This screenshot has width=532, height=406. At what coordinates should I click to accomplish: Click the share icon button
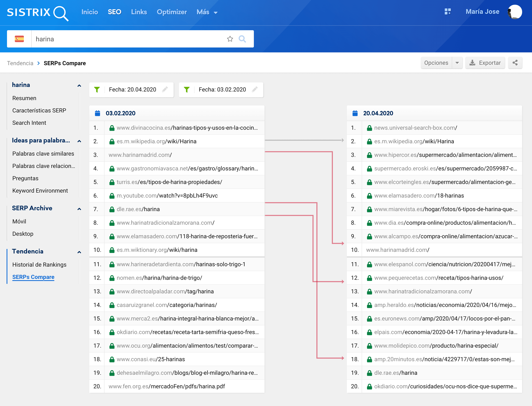(x=515, y=63)
